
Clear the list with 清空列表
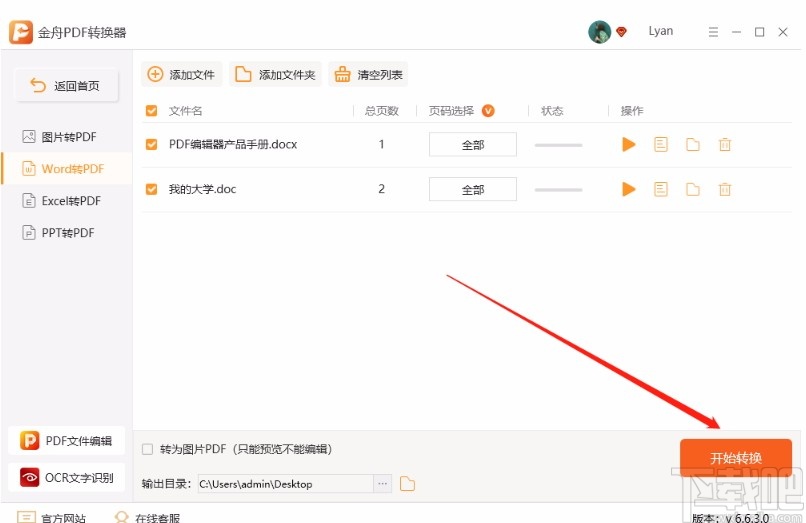[x=368, y=75]
